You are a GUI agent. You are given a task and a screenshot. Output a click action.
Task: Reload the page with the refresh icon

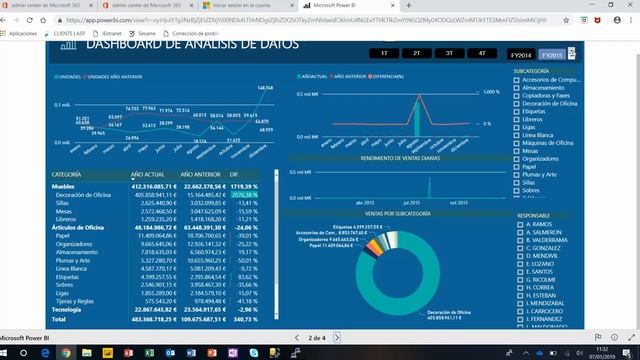pyautogui.click(x=30, y=20)
